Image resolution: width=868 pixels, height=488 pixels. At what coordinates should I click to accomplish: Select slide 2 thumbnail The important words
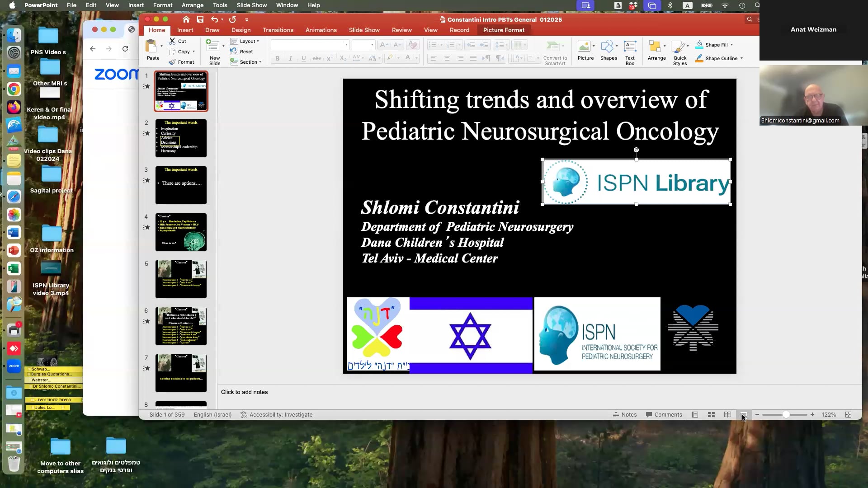click(181, 138)
